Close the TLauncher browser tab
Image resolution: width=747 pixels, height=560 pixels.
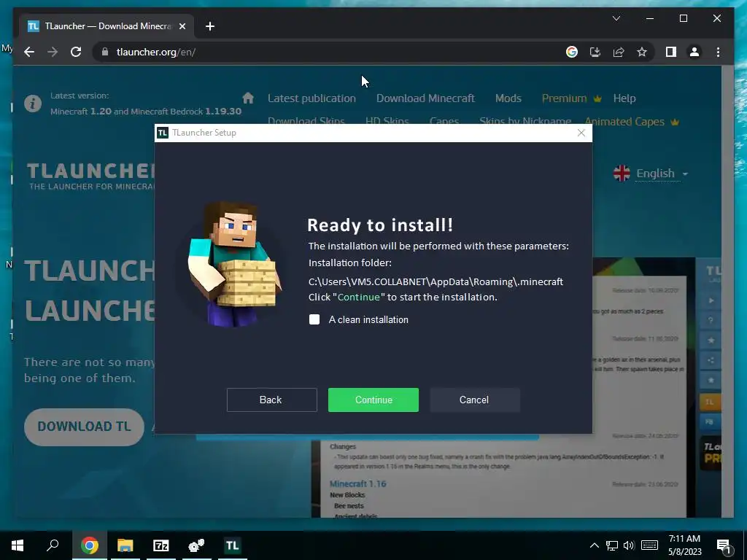tap(182, 26)
